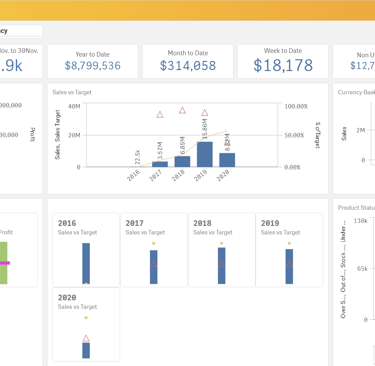375x366 pixels.
Task: Click the Month to Date value $314,058
Action: 188,66
